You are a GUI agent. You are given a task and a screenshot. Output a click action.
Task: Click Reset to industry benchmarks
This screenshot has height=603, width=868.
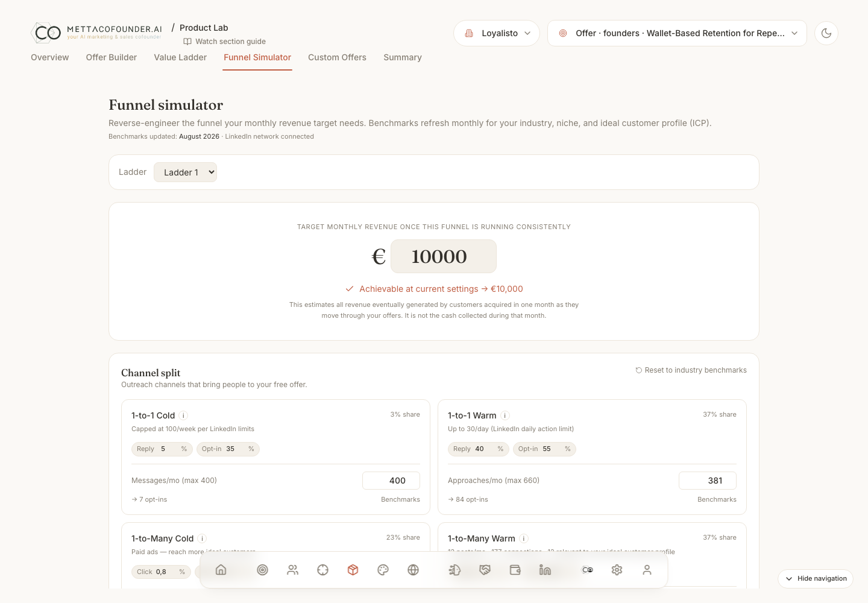tap(691, 370)
